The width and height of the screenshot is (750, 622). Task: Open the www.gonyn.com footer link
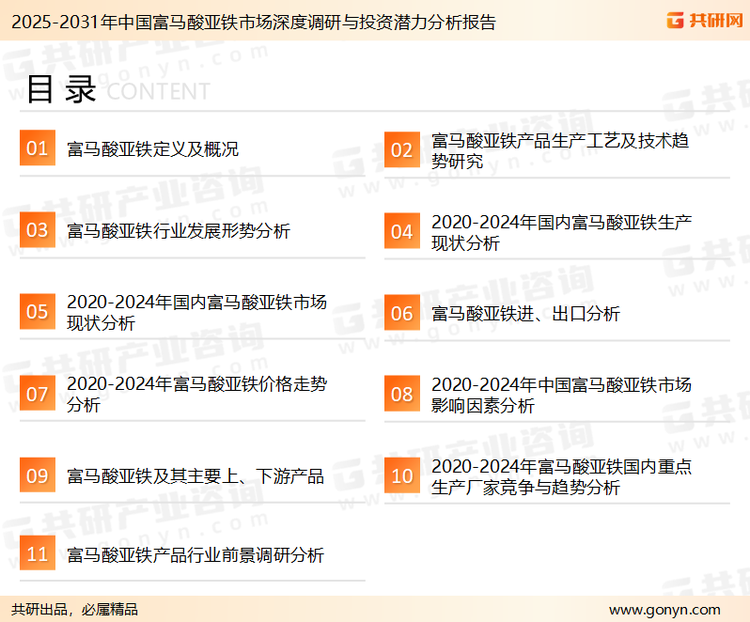(x=664, y=610)
